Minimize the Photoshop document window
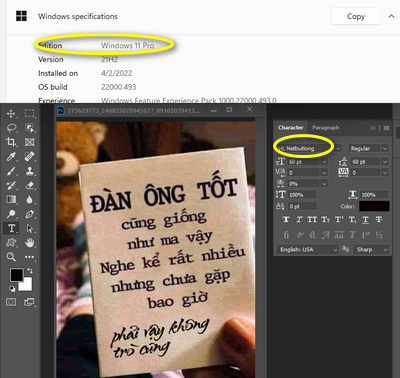The image size is (400, 378). point(214,110)
